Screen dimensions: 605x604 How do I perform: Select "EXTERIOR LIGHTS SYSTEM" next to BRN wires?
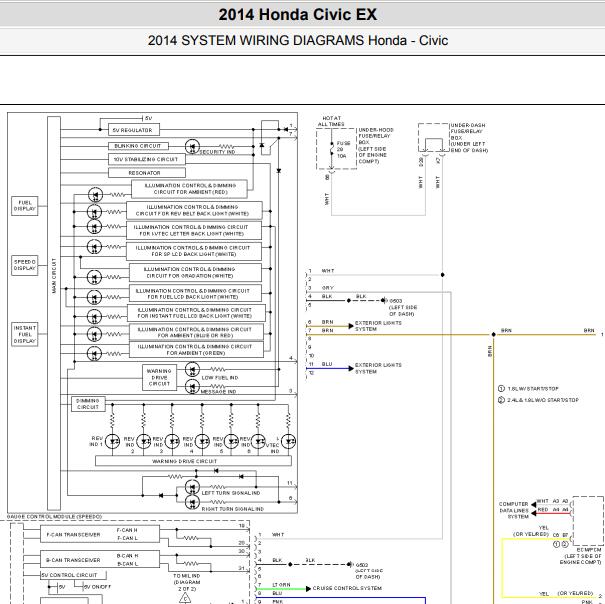click(x=378, y=326)
